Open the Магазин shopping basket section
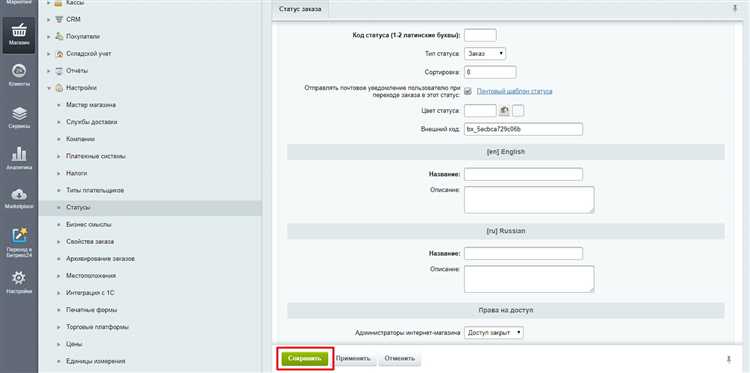Viewport: 750px width, 373px height. tap(19, 35)
